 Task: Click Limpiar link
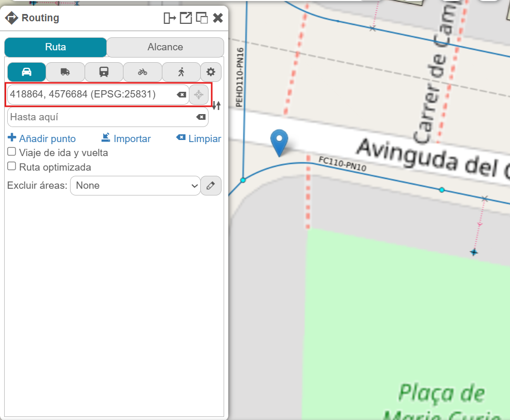point(199,139)
